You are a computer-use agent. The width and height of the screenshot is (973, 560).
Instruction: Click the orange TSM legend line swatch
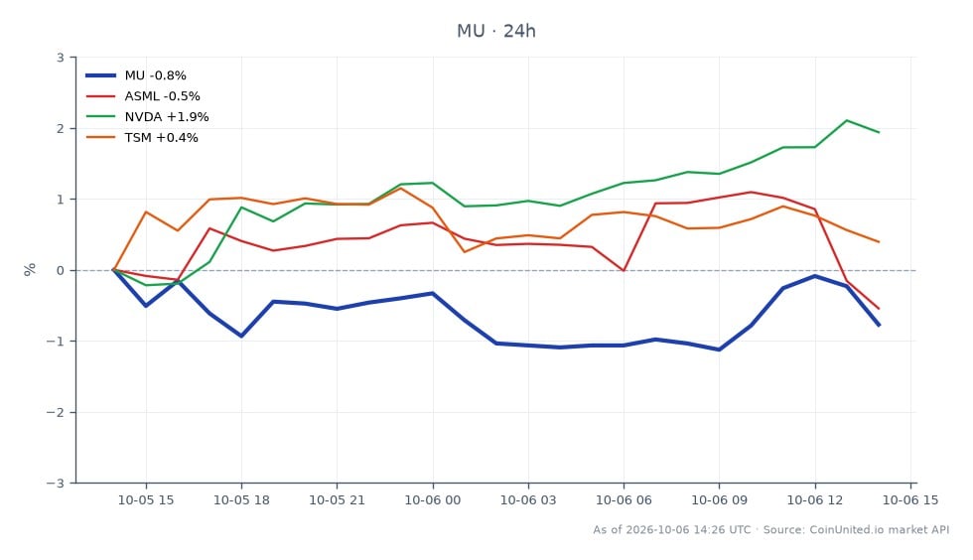point(100,137)
